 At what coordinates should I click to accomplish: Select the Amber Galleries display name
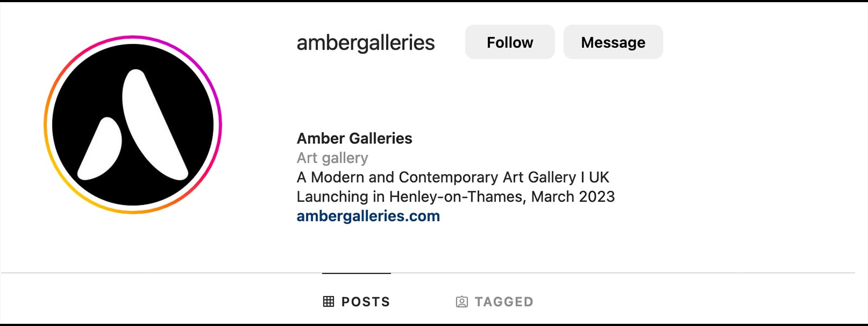[354, 138]
